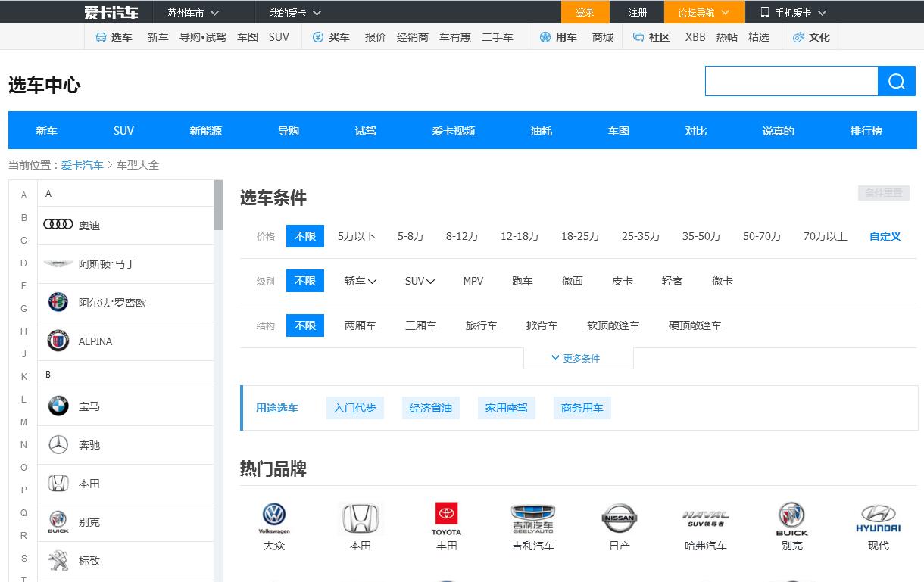
Task: Select the Nissan logo in hot brands
Action: (x=620, y=518)
